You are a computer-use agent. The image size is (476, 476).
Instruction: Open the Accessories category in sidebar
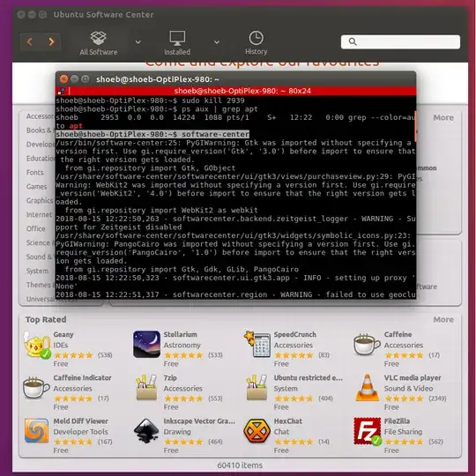point(41,116)
